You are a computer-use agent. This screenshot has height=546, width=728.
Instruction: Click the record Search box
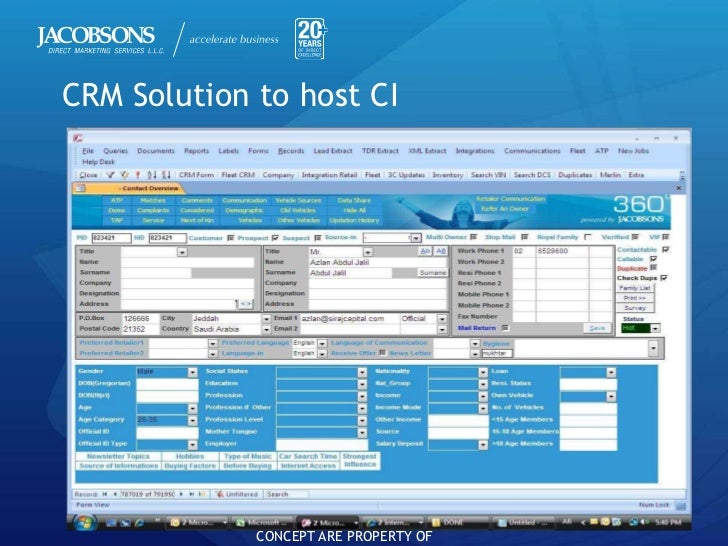tap(285, 494)
